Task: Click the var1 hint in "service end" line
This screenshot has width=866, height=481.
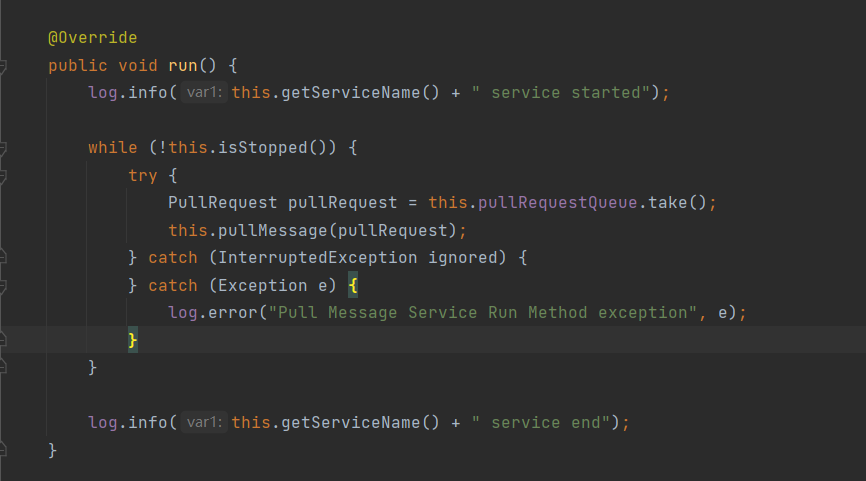Action: coord(205,423)
